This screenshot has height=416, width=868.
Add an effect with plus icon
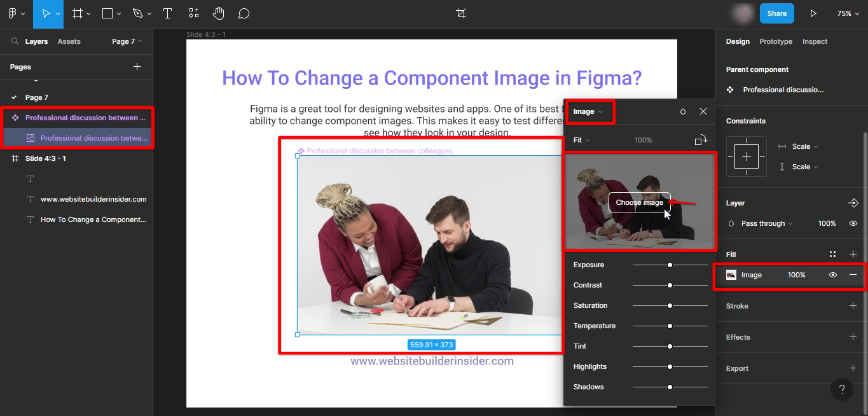853,337
